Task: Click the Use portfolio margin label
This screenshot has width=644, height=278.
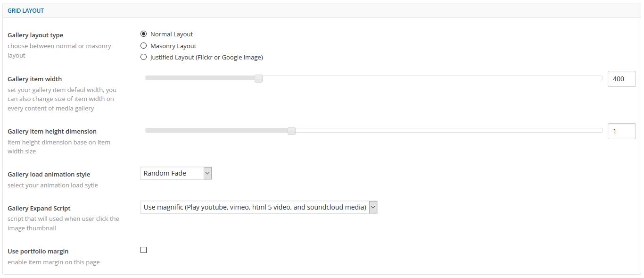Action: [x=38, y=252]
